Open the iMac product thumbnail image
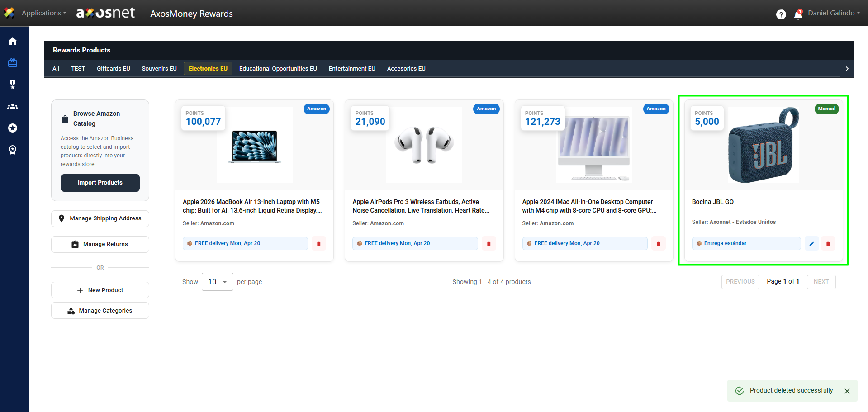This screenshot has width=868, height=412. [593, 145]
